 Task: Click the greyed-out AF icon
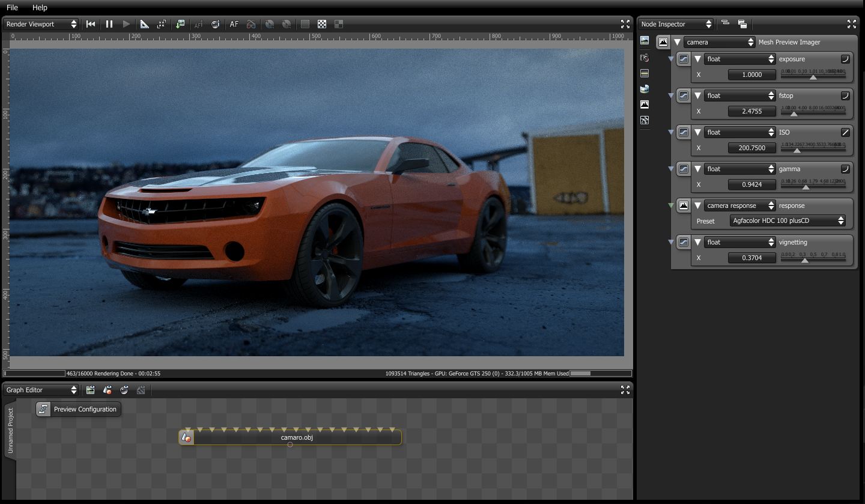(198, 24)
